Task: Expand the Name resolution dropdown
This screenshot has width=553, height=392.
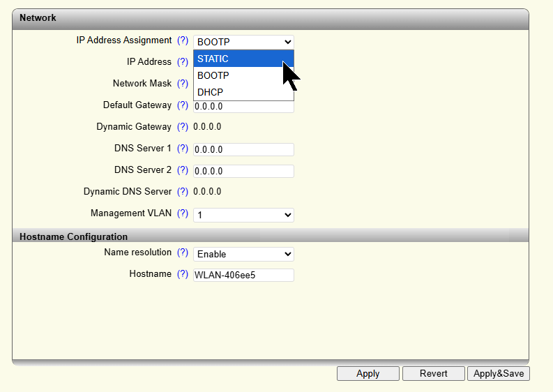Action: pos(243,254)
